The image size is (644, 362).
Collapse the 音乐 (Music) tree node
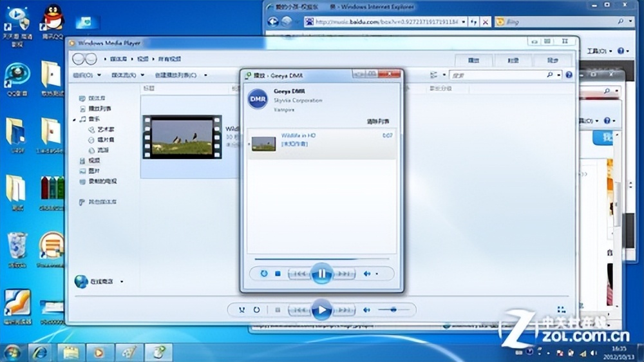(x=75, y=119)
